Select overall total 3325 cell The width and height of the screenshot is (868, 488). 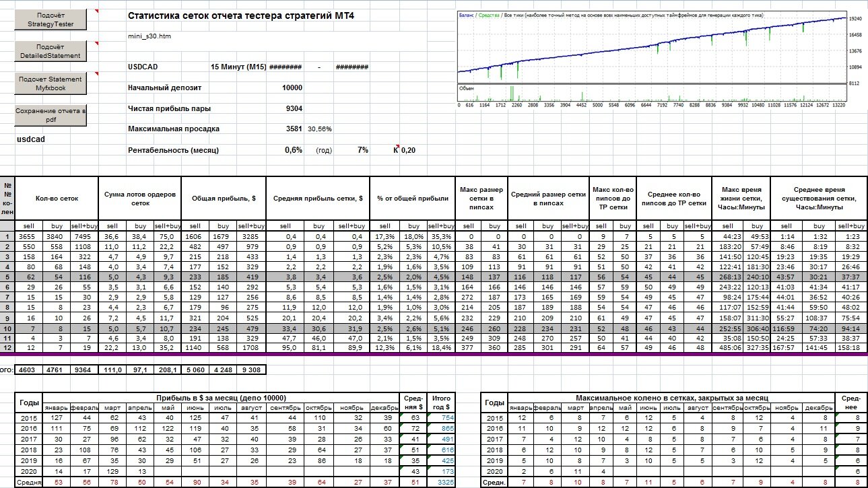(442, 482)
